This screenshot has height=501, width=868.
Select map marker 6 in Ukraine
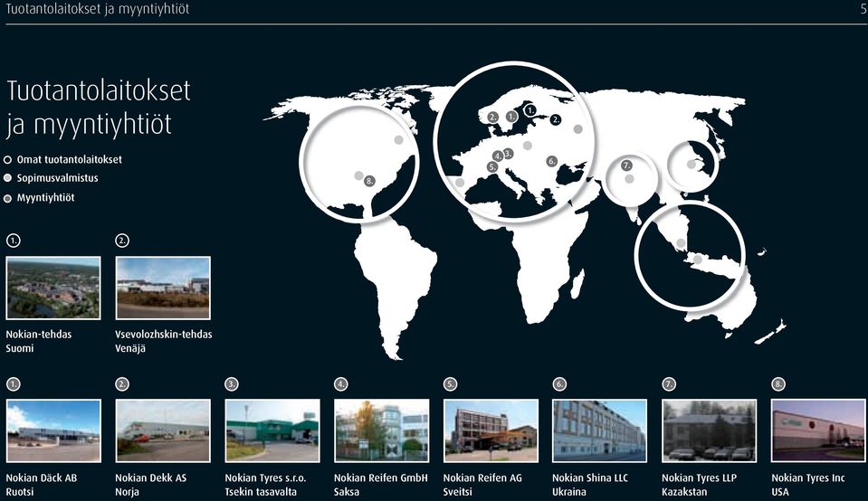(551, 161)
